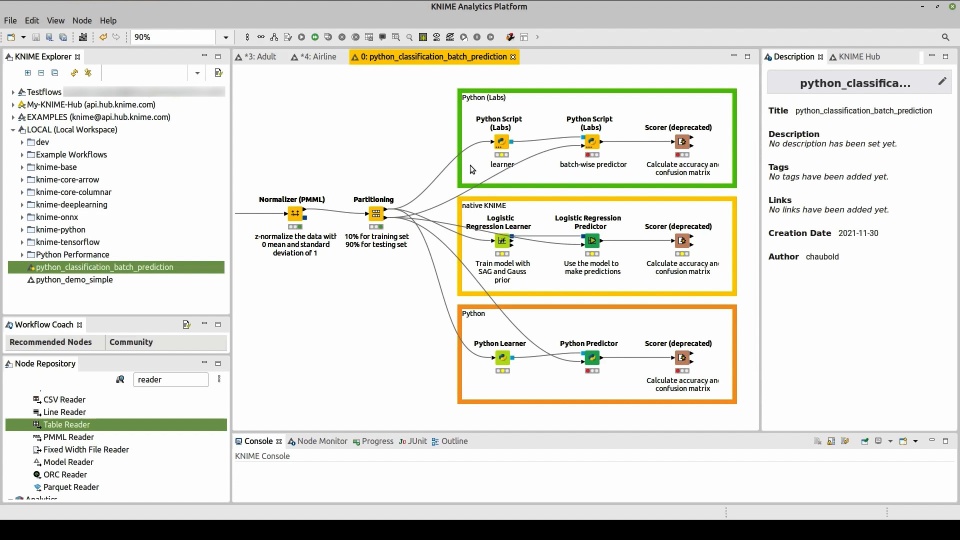Open the 90% zoom level dropdown
The height and width of the screenshot is (540, 960).
point(225,37)
